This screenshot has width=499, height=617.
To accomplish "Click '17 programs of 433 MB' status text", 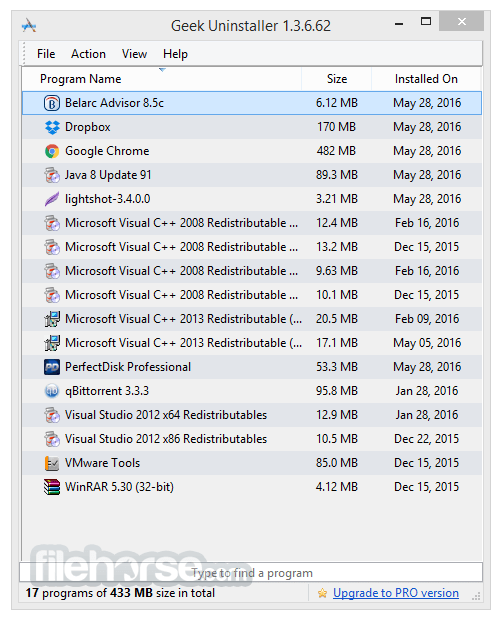I will 120,593.
